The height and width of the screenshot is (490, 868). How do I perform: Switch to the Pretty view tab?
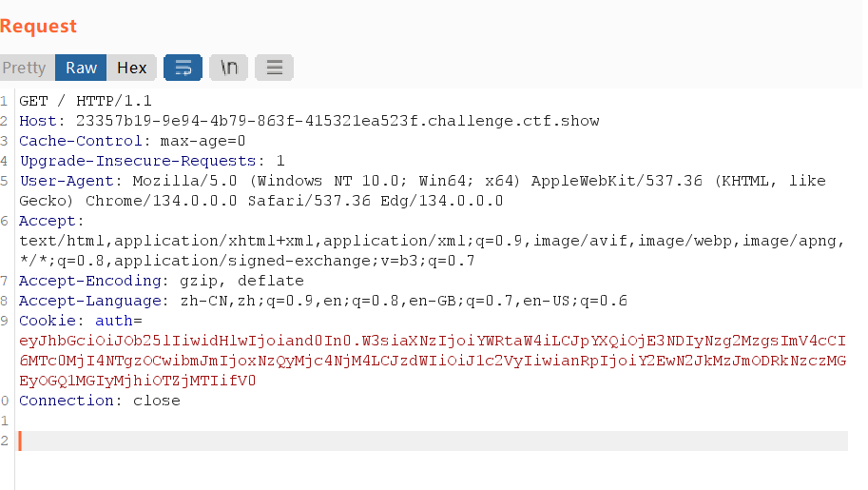coord(26,68)
